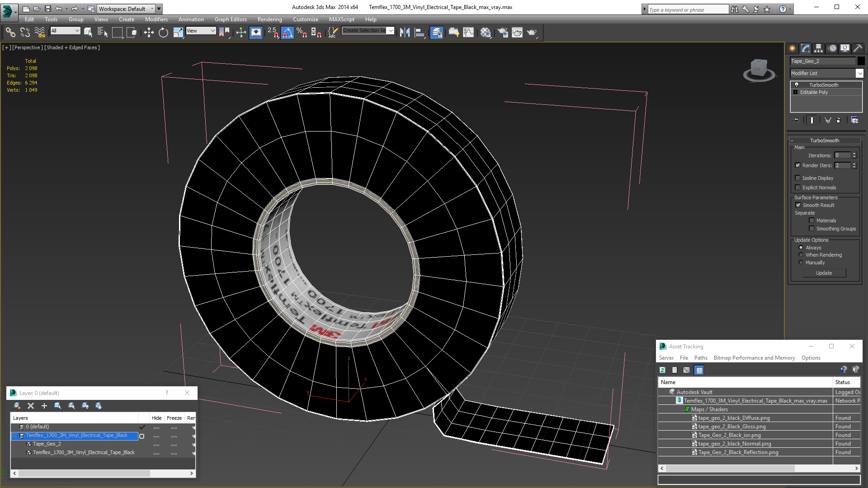Image resolution: width=868 pixels, height=488 pixels.
Task: Click Pin Stack icon under modifier stack
Action: point(796,120)
